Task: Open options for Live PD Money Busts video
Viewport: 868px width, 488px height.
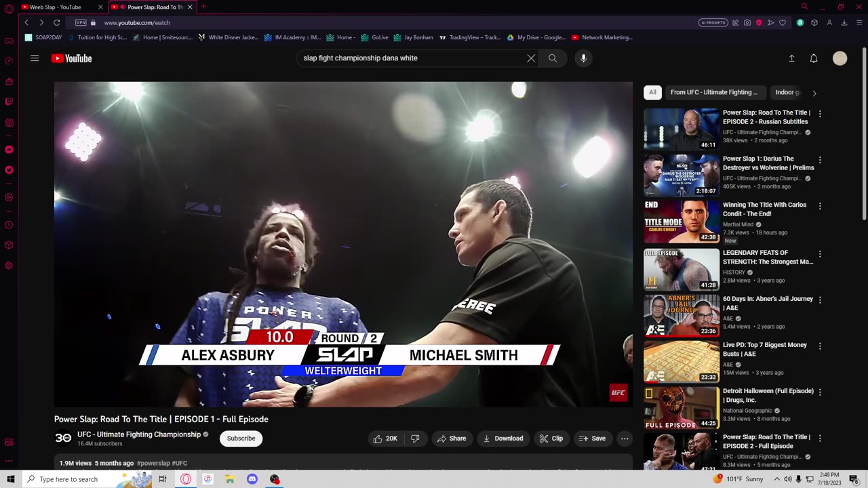Action: click(x=820, y=346)
